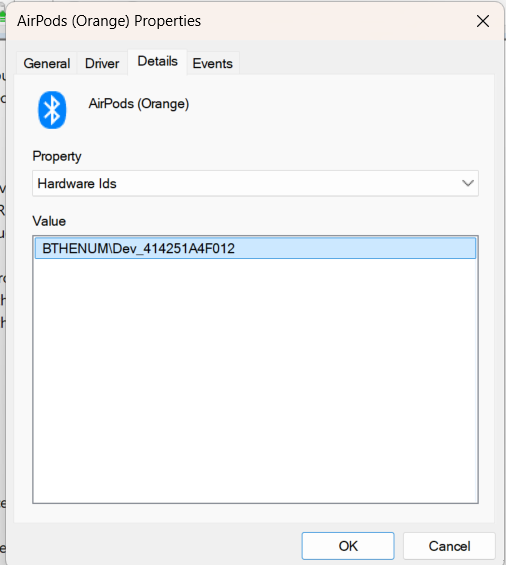The width and height of the screenshot is (506, 565).
Task: Go to the Events tab
Action: 213,63
